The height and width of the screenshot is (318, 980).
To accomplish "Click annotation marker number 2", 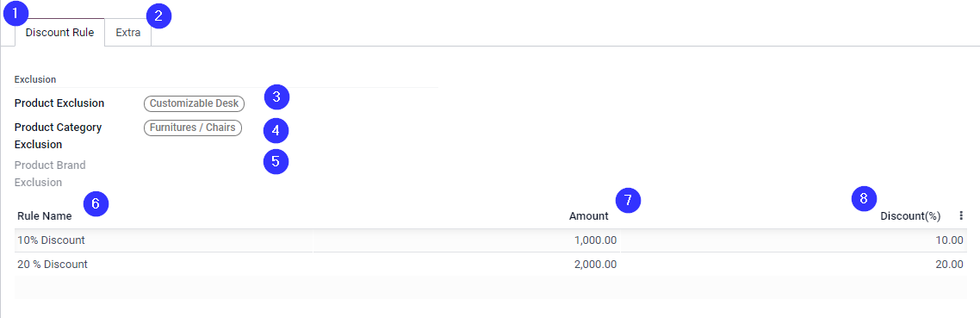I will coord(158,16).
